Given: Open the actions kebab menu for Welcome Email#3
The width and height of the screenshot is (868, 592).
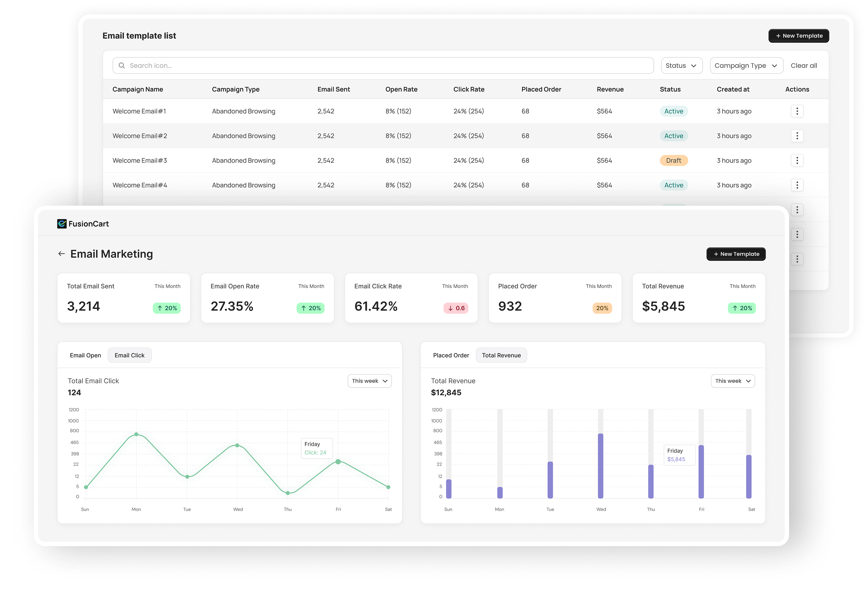Looking at the screenshot, I should (x=797, y=160).
